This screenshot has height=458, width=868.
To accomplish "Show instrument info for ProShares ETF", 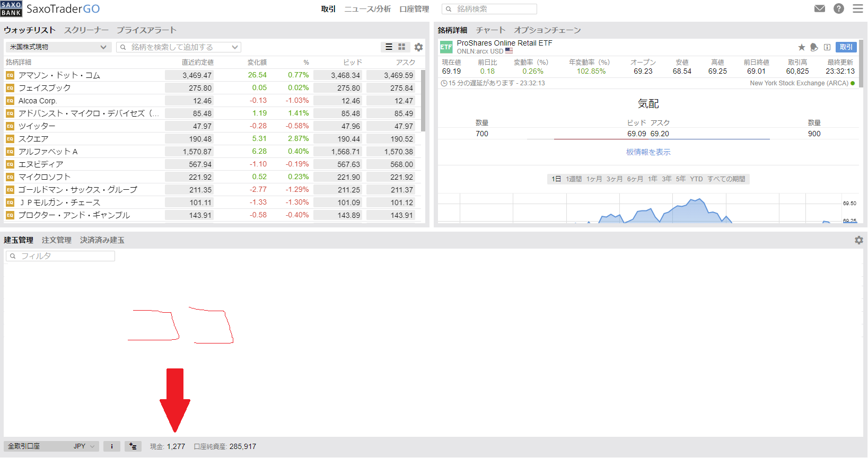I will [827, 47].
